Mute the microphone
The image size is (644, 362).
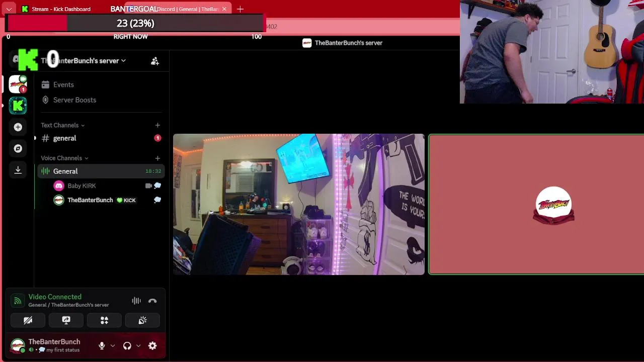click(x=102, y=346)
